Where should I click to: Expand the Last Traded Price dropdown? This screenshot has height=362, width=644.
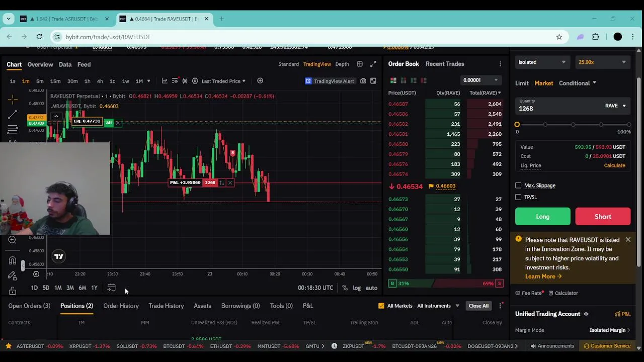point(223,81)
